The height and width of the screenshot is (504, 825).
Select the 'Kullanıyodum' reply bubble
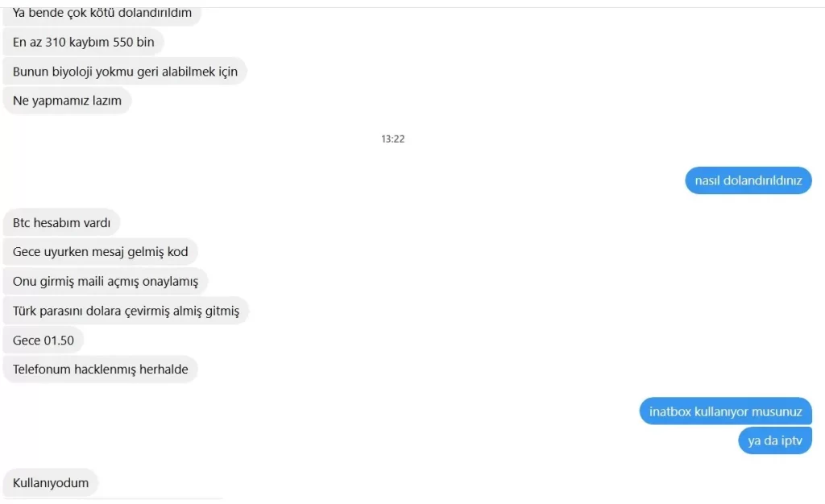point(51,482)
